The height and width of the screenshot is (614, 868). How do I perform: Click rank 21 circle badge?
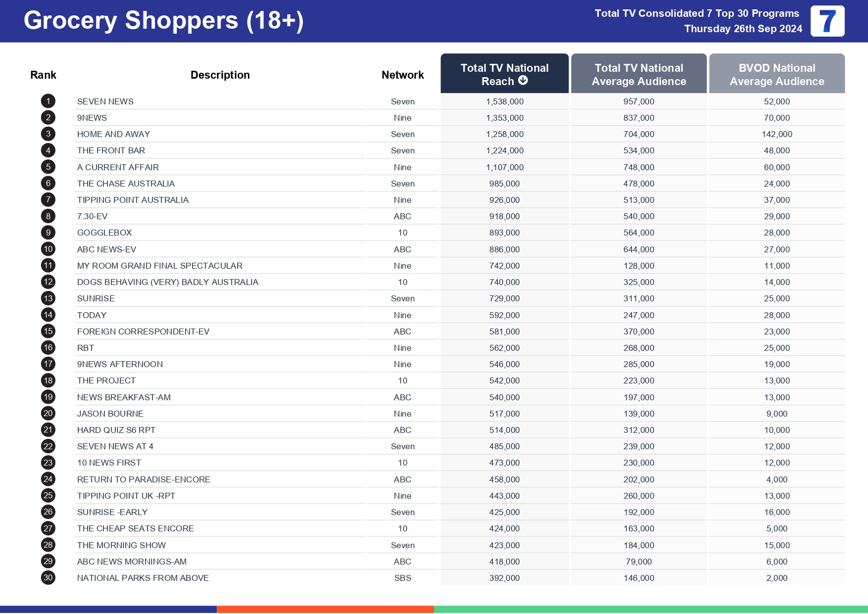(48, 430)
